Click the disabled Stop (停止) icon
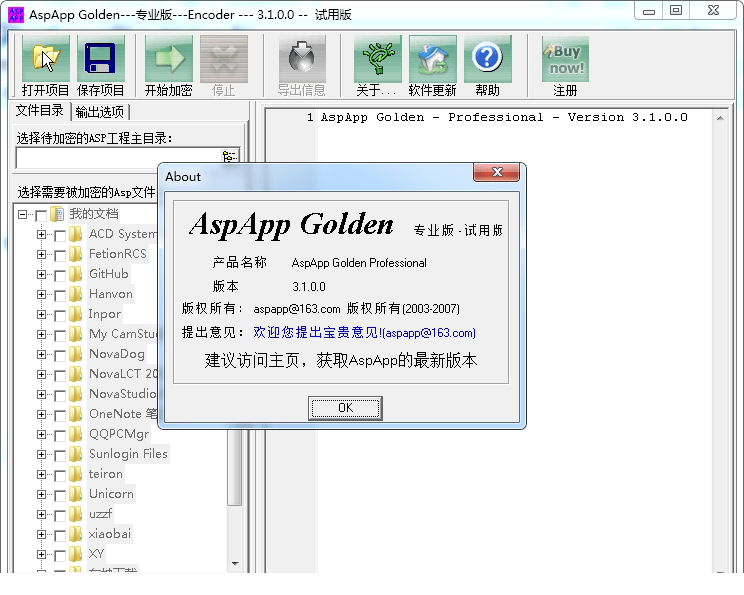Viewport: 744px width, 595px height. point(223,58)
